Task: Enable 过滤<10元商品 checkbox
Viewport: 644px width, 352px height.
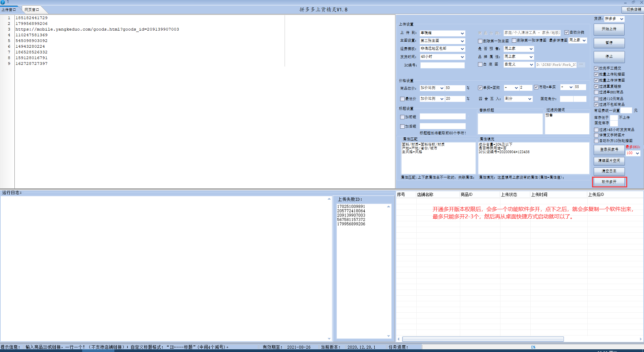Action: (x=596, y=99)
